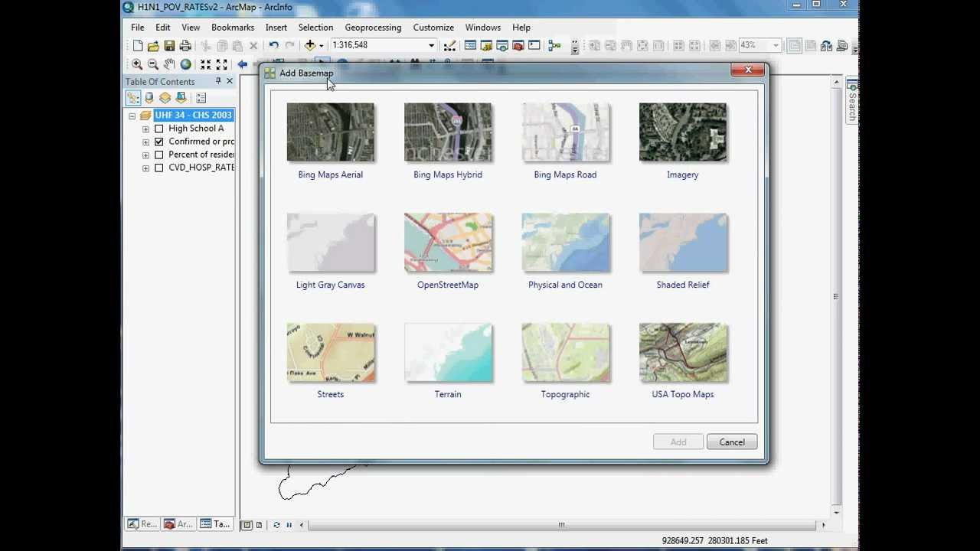Open Table Of Contents Options icon
This screenshot has height=551, width=980.
(x=201, y=98)
